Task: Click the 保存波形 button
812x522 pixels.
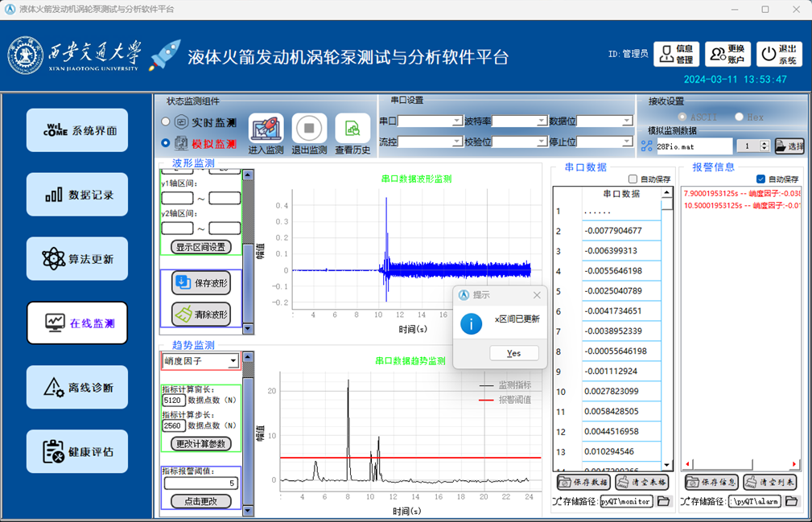Action: pos(201,283)
